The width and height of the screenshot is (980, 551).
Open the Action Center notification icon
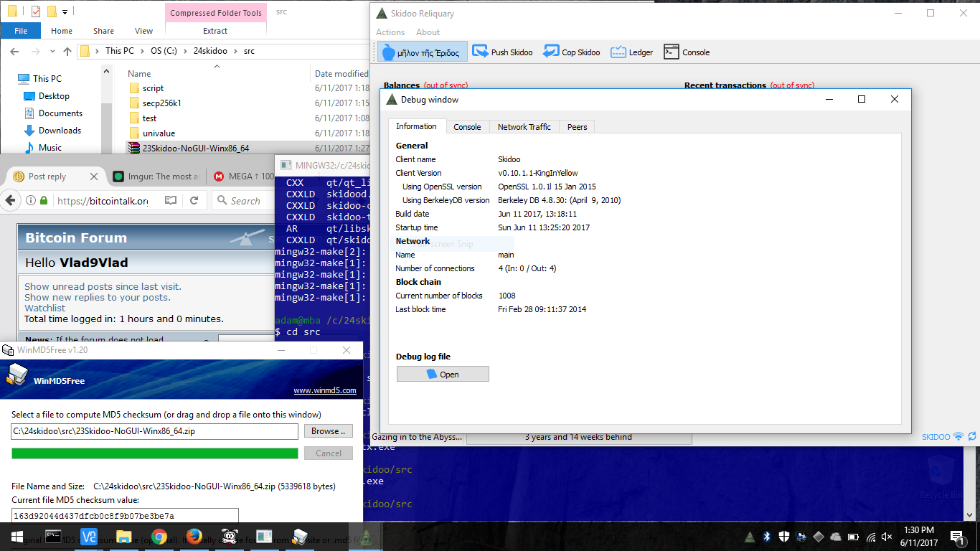tap(956, 537)
